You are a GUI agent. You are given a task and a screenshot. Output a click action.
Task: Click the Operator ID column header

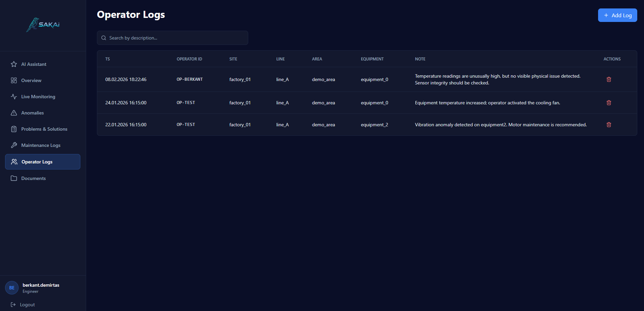coord(189,59)
